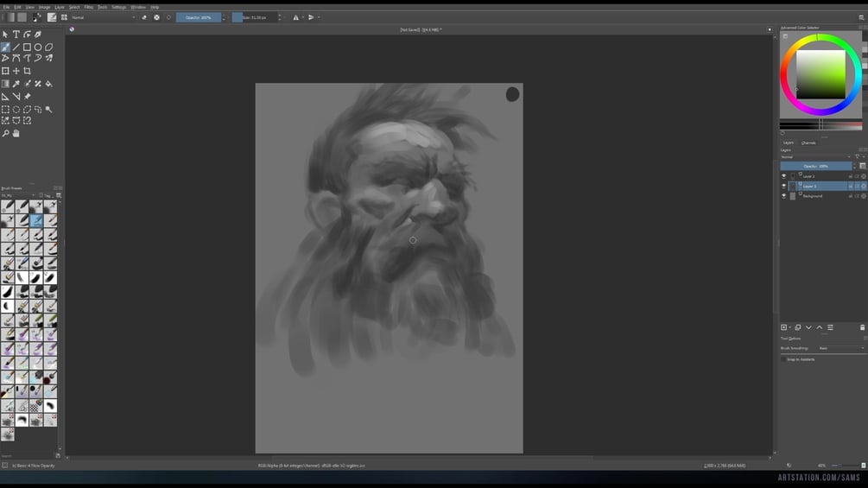The image size is (868, 488).
Task: Hide the Background layer eye icon
Action: pos(784,196)
